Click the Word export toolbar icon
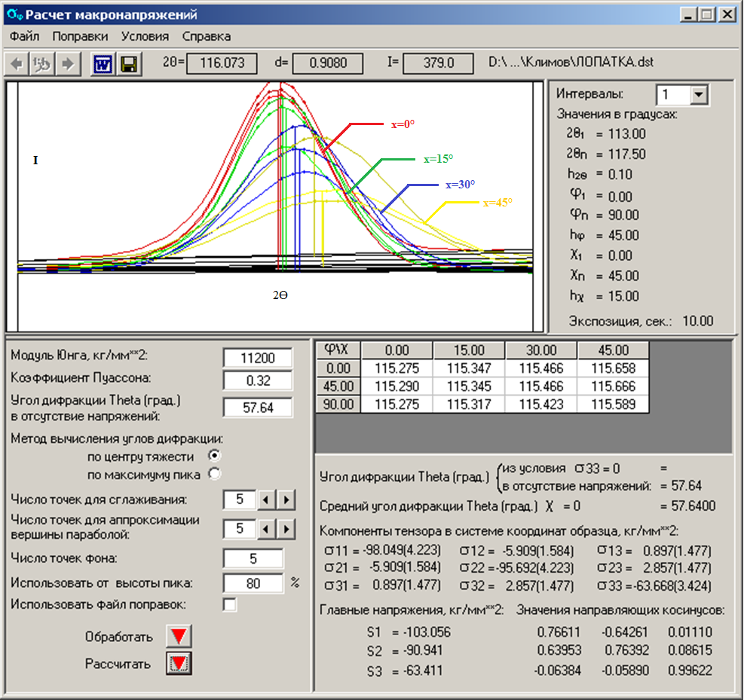744x700 pixels. (103, 64)
